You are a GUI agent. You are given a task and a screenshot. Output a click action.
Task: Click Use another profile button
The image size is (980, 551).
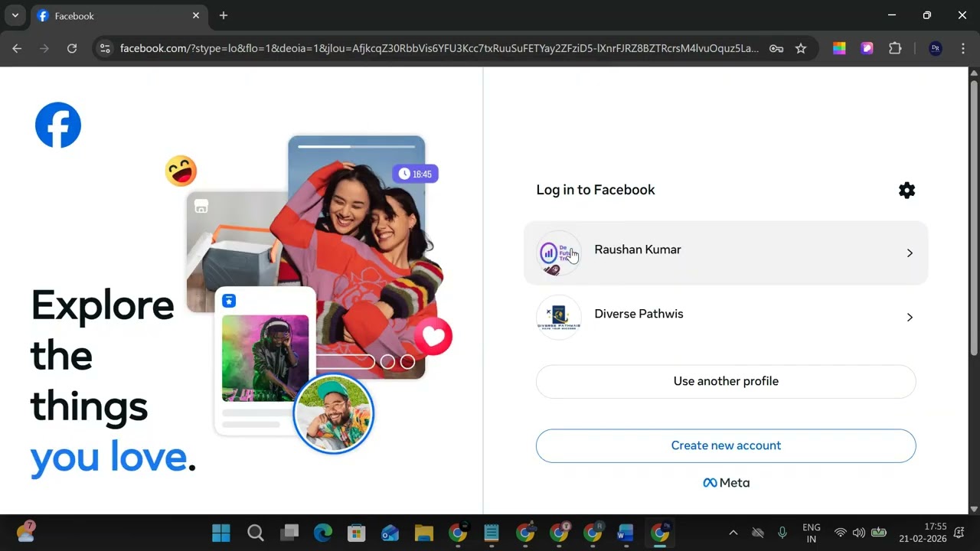coord(726,381)
